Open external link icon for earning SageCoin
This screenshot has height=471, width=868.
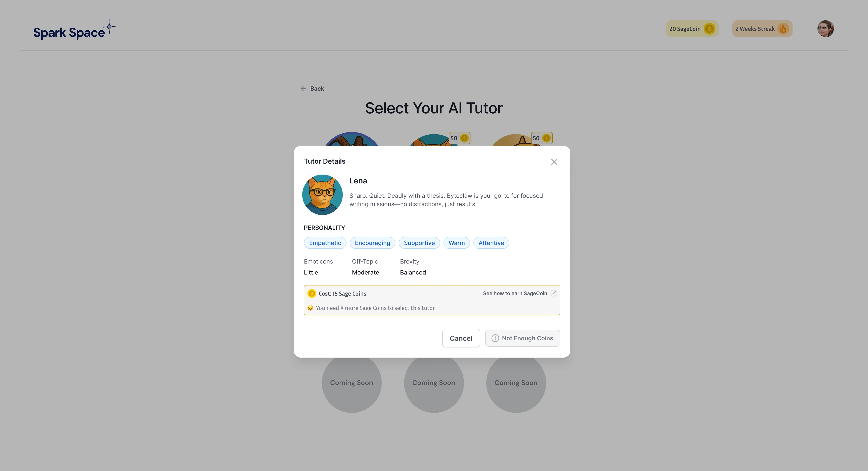(553, 293)
